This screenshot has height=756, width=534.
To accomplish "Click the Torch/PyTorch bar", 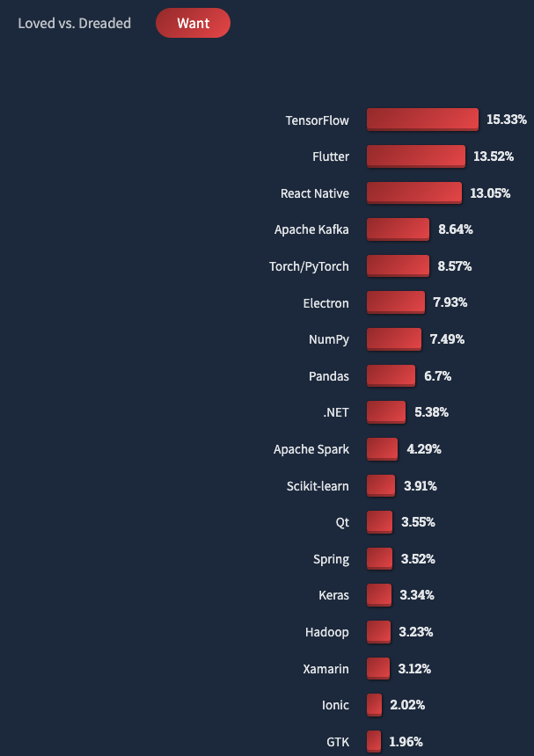I will (x=398, y=266).
